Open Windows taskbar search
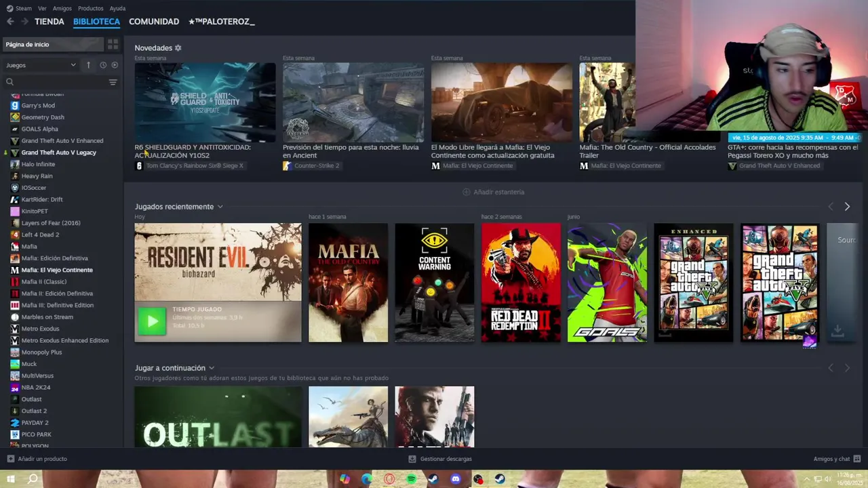This screenshot has height=488, width=868. tap(33, 479)
